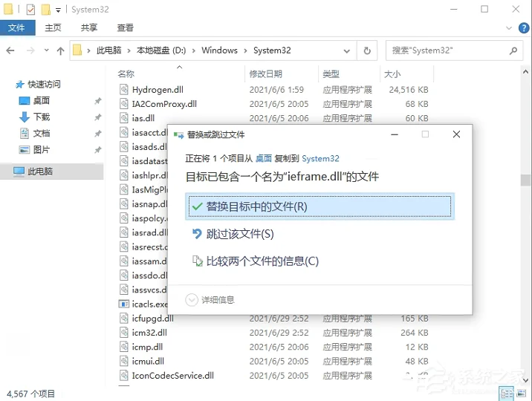
Task: Switch to details view layout icon
Action: pyautogui.click(x=507, y=394)
